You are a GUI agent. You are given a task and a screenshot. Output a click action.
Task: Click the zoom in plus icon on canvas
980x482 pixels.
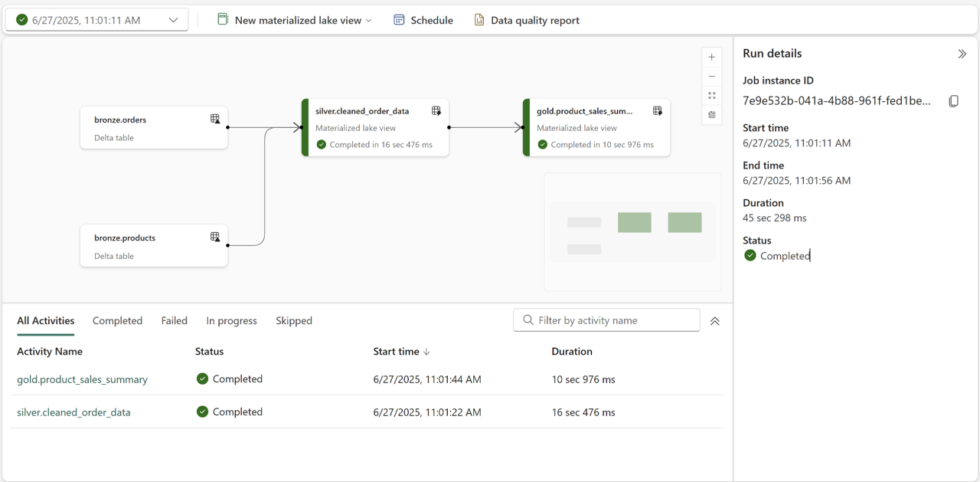point(712,57)
